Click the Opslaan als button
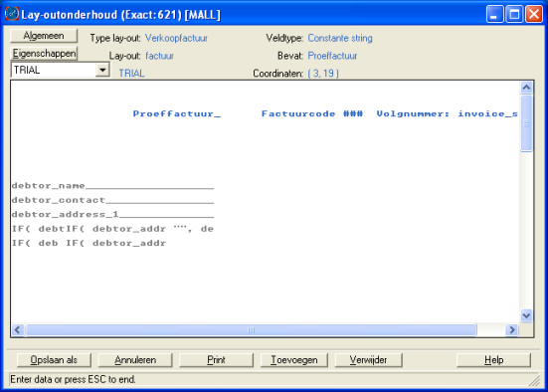Image resolution: width=548 pixels, height=392 pixels. click(x=54, y=360)
